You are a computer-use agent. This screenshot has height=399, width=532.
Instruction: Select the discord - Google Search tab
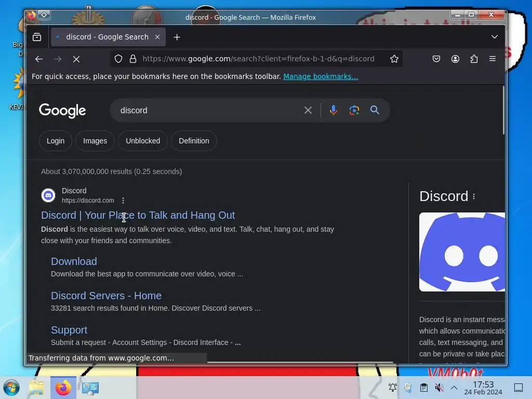coord(107,37)
